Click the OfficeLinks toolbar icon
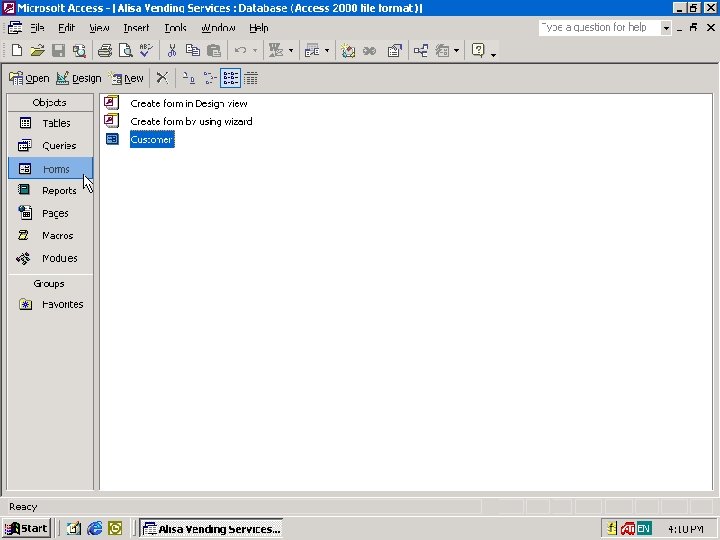 [x=276, y=51]
